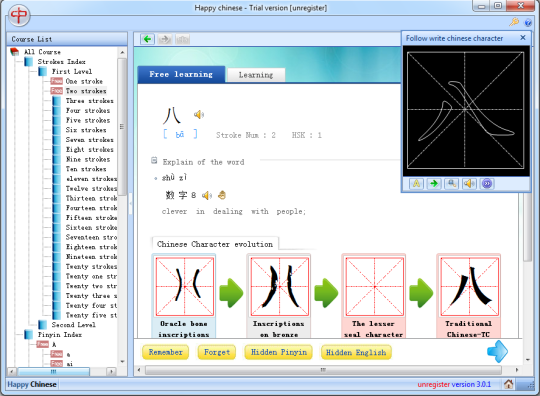Select All Course tree root
Image resolution: width=540 pixels, height=396 pixels.
(x=42, y=52)
